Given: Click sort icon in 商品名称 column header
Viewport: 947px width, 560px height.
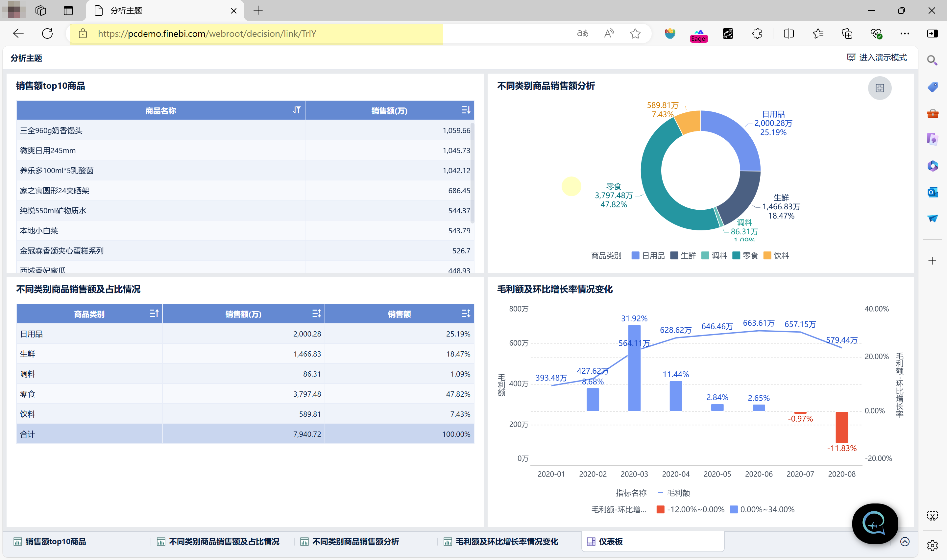Looking at the screenshot, I should [x=297, y=110].
